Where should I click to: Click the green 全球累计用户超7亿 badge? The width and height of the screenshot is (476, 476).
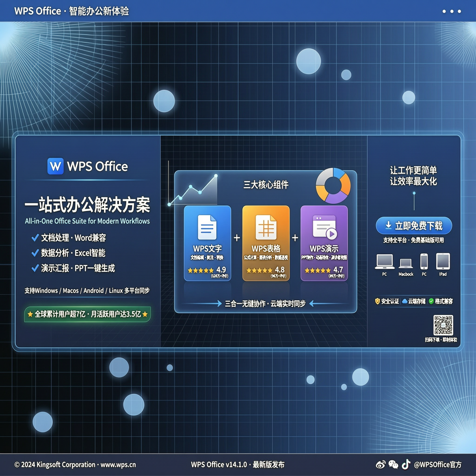[87, 314]
